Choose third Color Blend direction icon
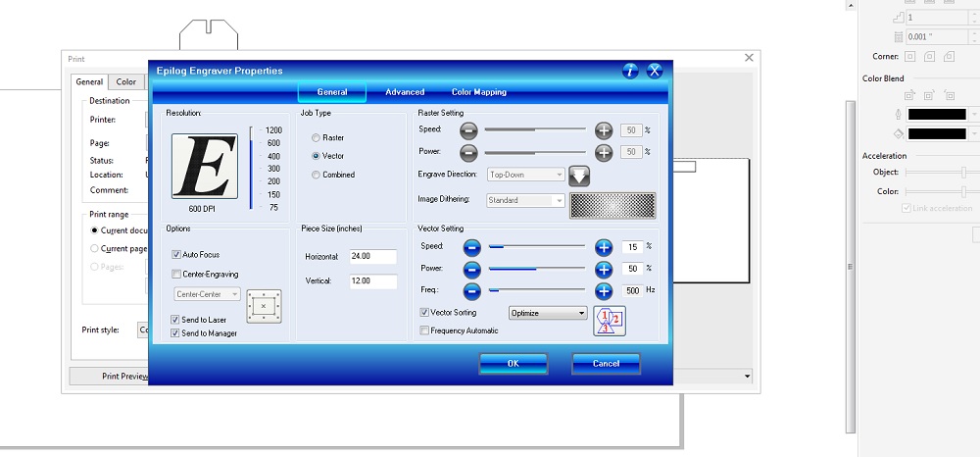980x457 pixels. 950,95
